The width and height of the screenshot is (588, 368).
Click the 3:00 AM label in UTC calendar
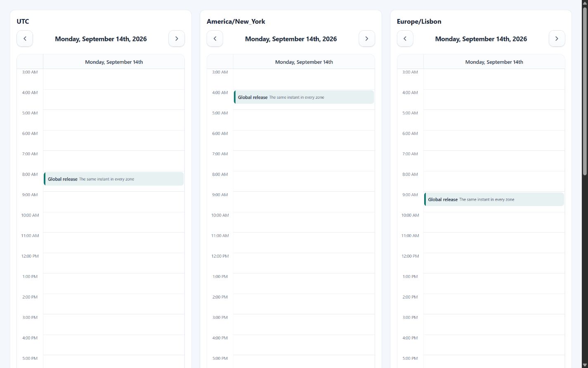30,72
